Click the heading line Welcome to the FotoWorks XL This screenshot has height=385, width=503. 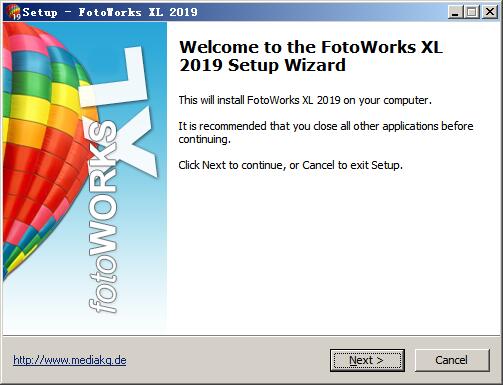(311, 47)
